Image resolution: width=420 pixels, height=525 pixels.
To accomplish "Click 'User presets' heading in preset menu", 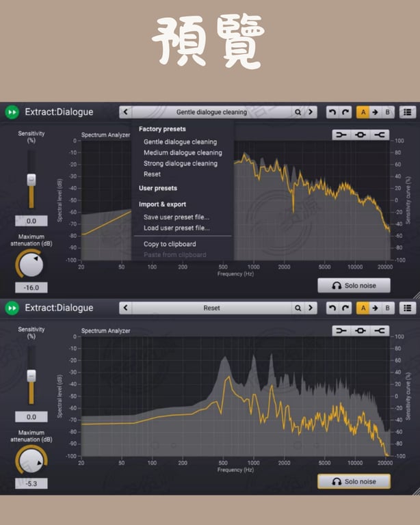I will [x=158, y=188].
